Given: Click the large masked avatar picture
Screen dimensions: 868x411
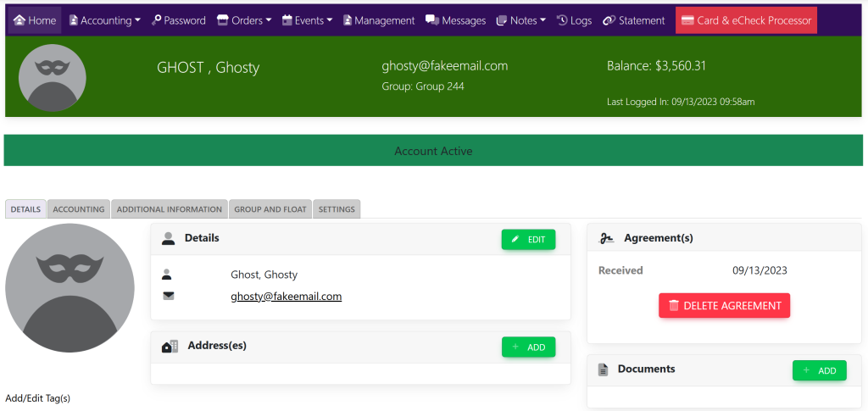Looking at the screenshot, I should (x=70, y=288).
